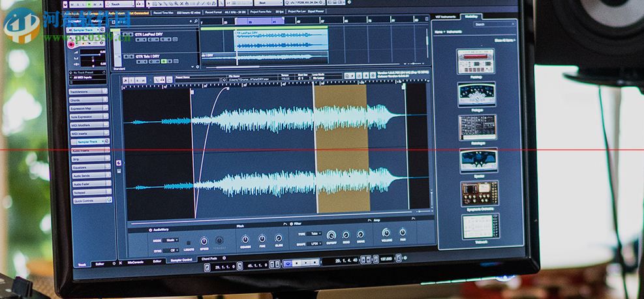The height and width of the screenshot is (299, 644).
Task: Expand the Audio Sends inspector section
Action: tap(90, 175)
